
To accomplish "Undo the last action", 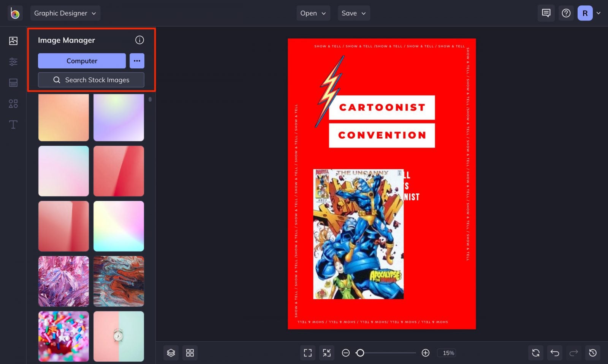I will 554,353.
